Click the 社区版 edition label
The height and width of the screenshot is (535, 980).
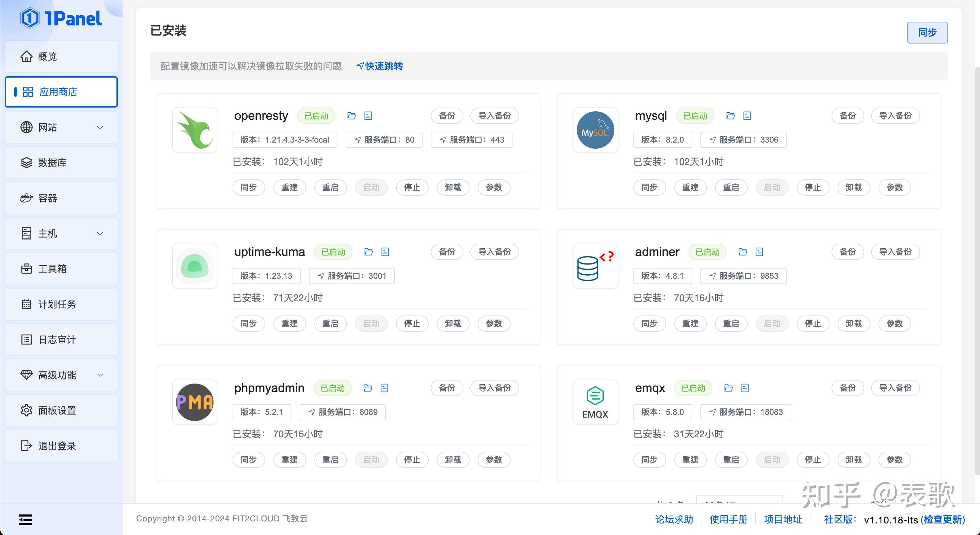840,519
